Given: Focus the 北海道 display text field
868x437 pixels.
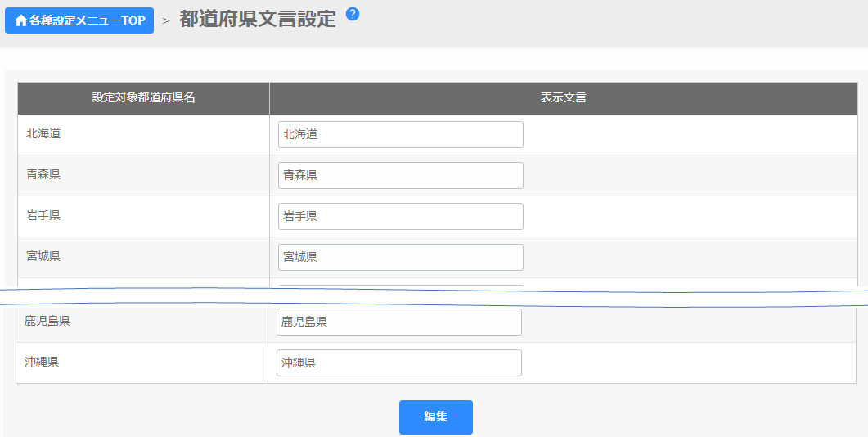Looking at the screenshot, I should [x=400, y=135].
